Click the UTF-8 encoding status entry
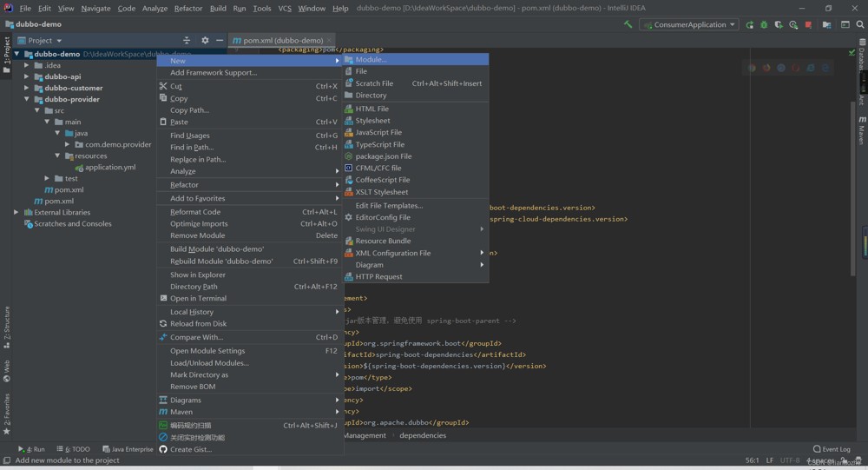Screen dimensions: 868x470 click(790, 460)
